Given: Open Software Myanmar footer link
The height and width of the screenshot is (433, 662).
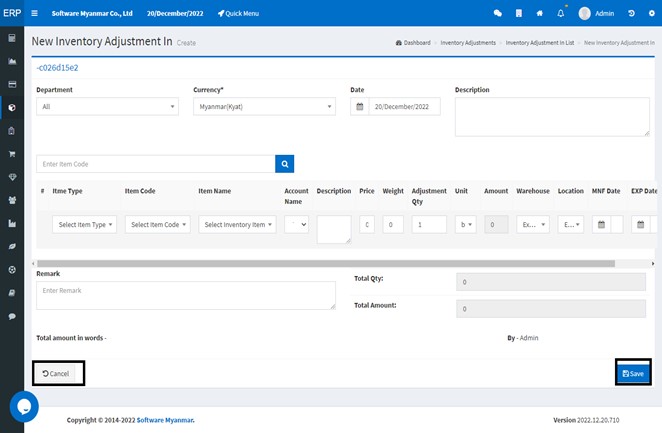Looking at the screenshot, I should (x=165, y=420).
